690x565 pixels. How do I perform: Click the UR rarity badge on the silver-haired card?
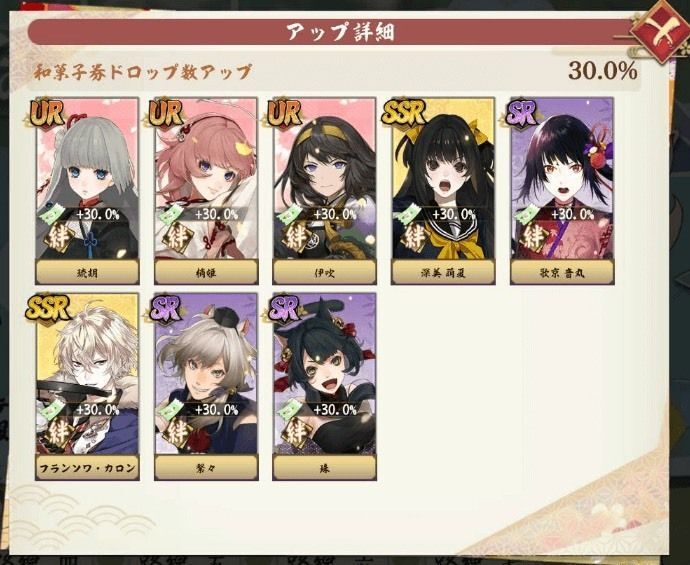tap(48, 113)
